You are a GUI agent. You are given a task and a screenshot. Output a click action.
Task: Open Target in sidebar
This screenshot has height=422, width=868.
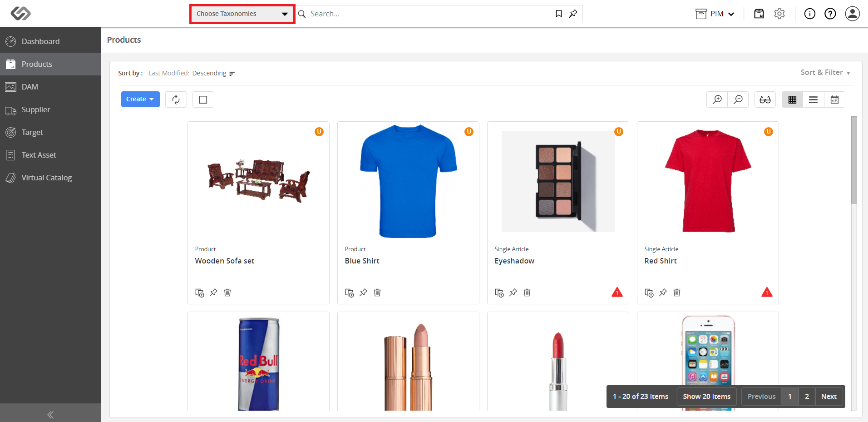[x=50, y=132]
